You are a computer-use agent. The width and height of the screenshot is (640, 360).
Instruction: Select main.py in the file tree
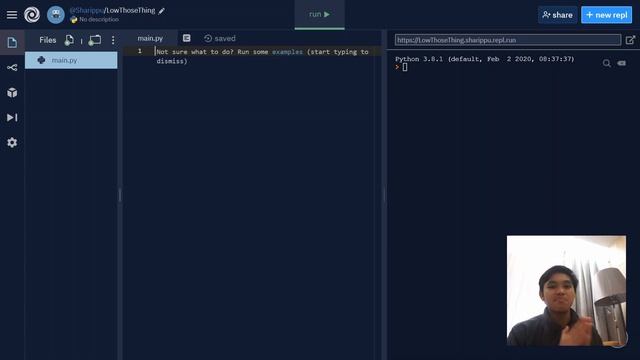point(71,60)
